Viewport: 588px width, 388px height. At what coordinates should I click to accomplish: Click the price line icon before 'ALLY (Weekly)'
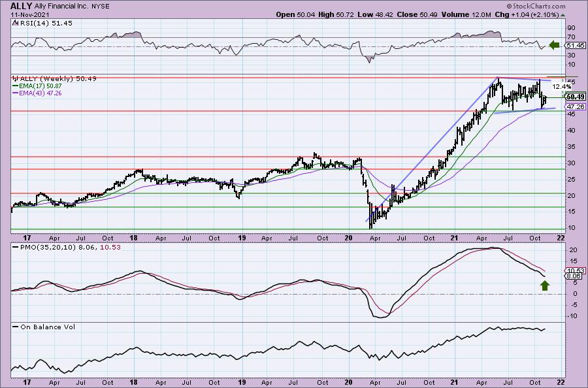click(16, 78)
